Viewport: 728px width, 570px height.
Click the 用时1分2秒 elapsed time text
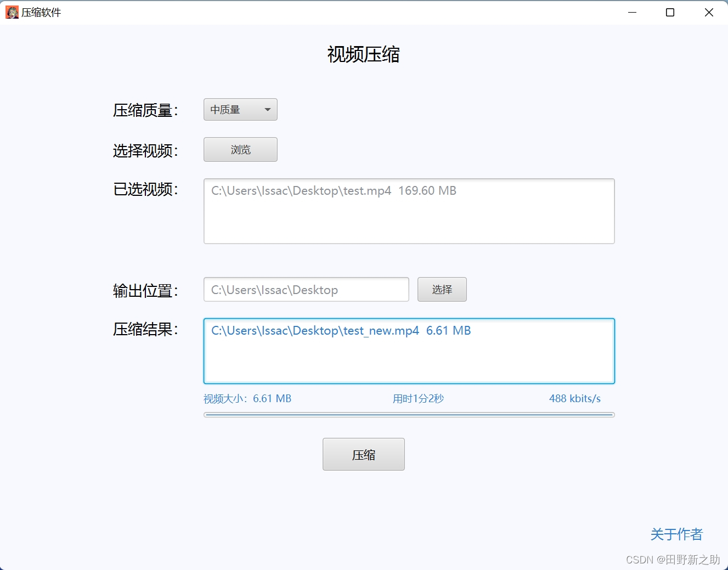(x=418, y=399)
